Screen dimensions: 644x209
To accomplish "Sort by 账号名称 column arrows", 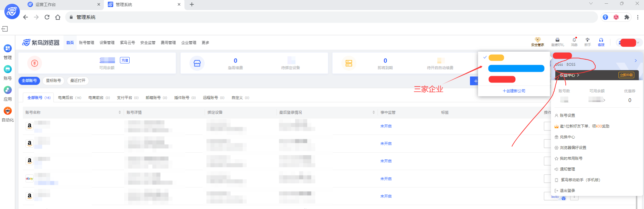I will [120, 112].
